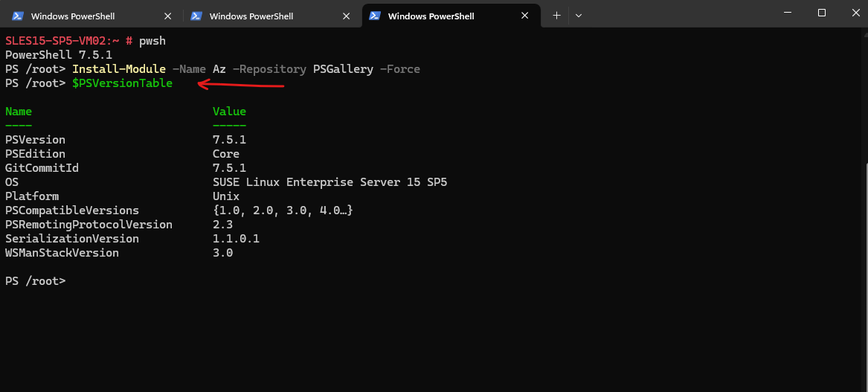Click the -Force parameter text

tap(399, 69)
